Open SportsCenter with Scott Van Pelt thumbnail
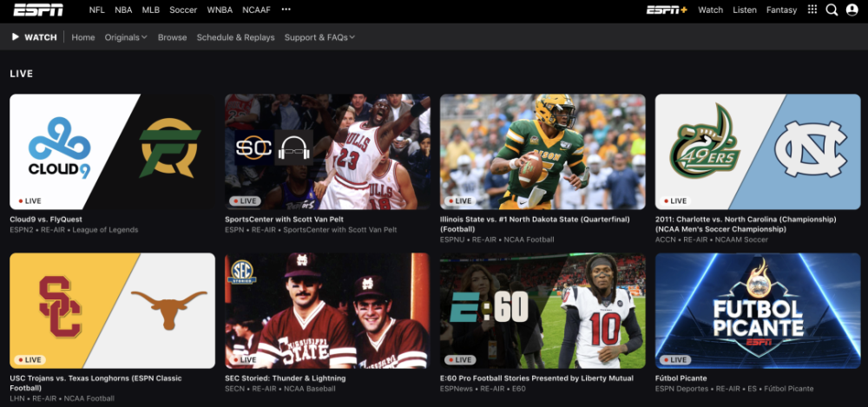Image resolution: width=868 pixels, height=407 pixels. [x=327, y=152]
